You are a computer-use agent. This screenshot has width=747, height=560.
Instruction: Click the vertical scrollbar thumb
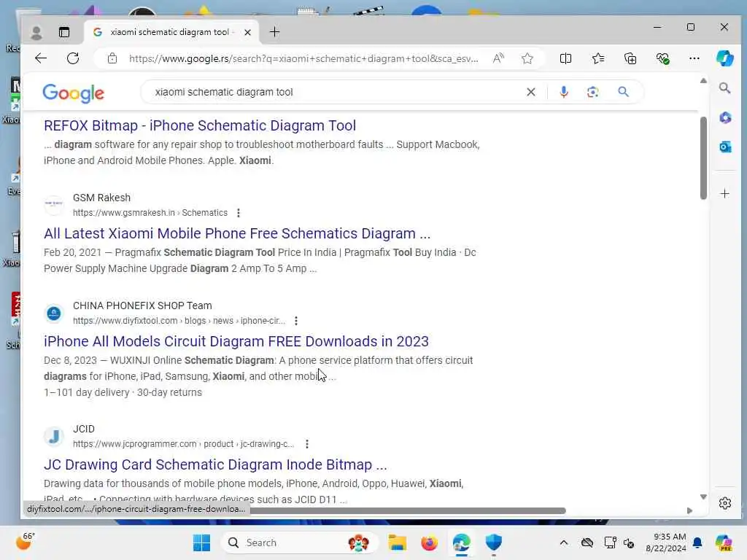(x=703, y=157)
